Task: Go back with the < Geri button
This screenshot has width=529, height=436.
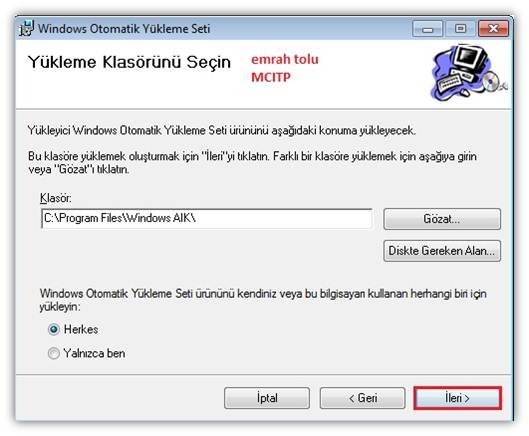Action: (363, 398)
